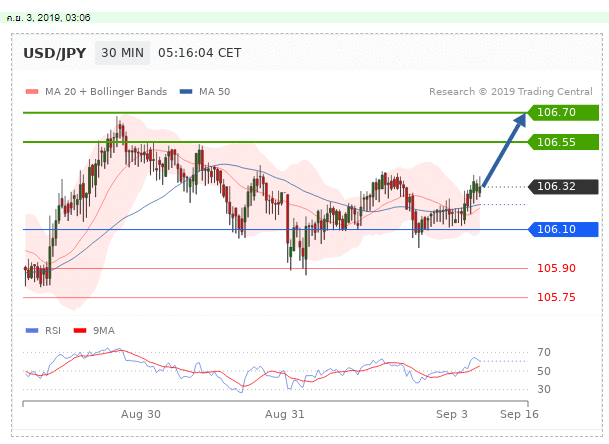Viewport: 609px width, 444px height.
Task: Click the 105.90 support level label
Action: (556, 268)
